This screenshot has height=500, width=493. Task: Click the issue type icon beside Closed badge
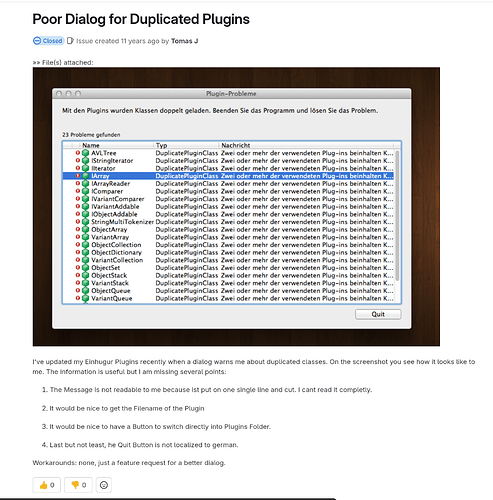click(x=70, y=41)
